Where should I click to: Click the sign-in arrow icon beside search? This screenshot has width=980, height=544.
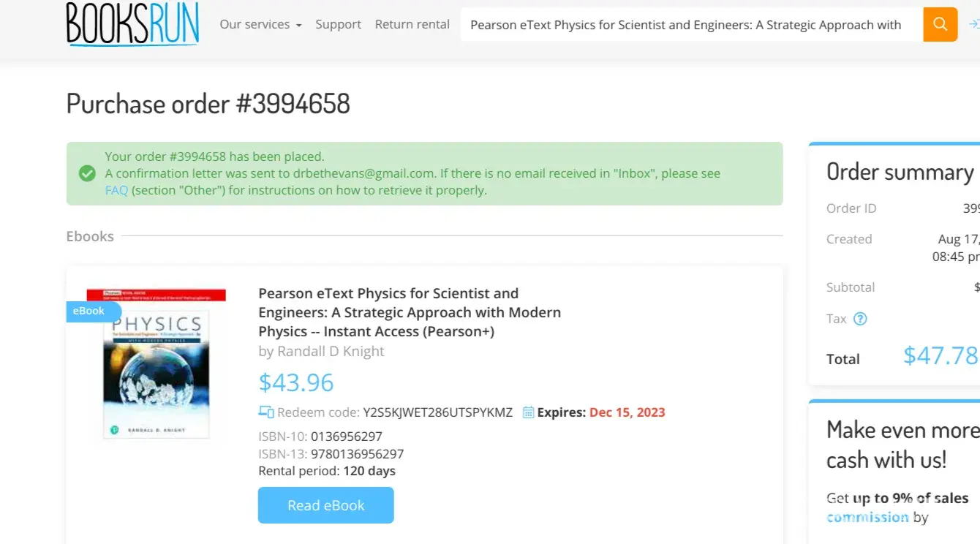pyautogui.click(x=973, y=25)
